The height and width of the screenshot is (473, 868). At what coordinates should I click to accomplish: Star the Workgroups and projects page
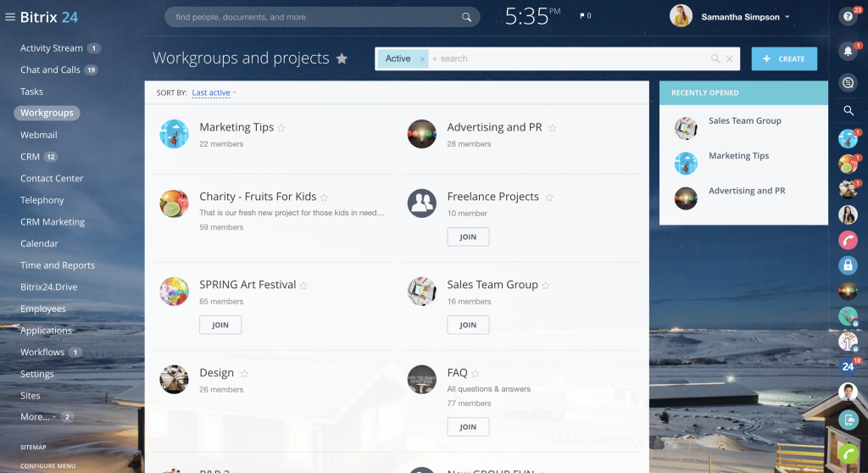point(342,58)
